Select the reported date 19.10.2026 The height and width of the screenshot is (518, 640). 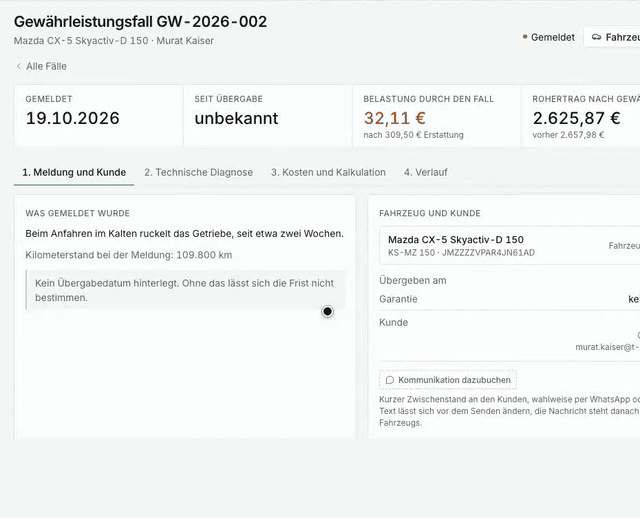[73, 118]
